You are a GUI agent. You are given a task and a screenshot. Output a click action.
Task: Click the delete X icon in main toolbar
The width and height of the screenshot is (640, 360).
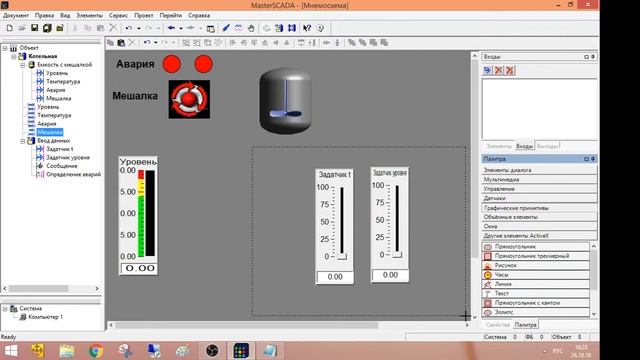113,28
